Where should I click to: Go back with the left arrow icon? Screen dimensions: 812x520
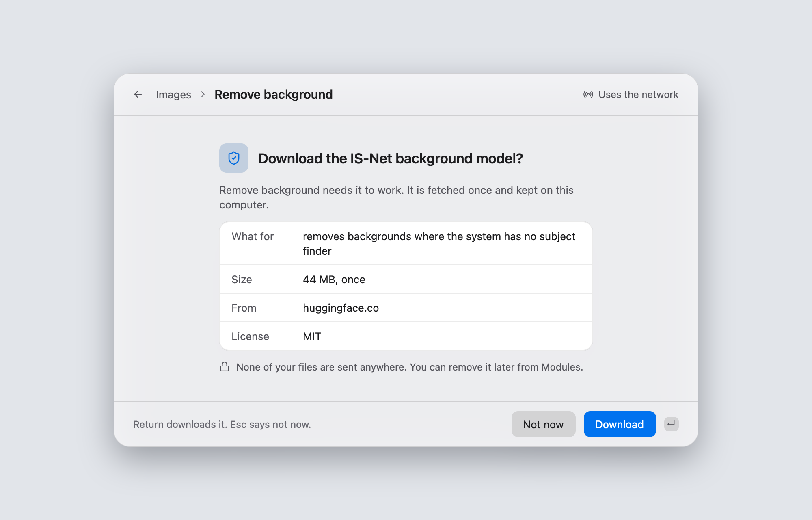[138, 95]
